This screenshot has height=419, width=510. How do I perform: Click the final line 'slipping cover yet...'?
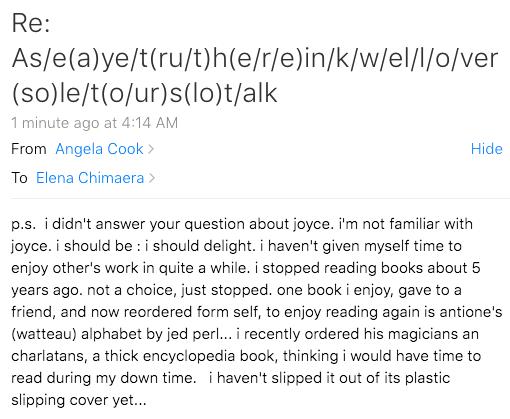(x=79, y=400)
